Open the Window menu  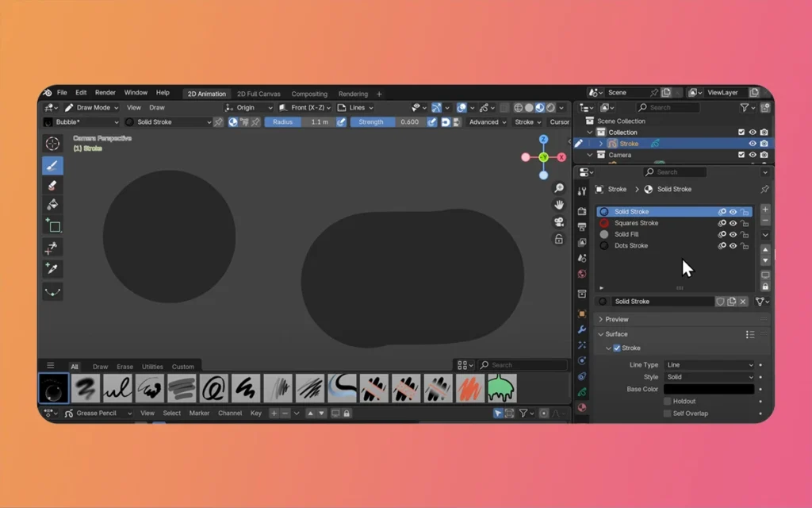136,93
